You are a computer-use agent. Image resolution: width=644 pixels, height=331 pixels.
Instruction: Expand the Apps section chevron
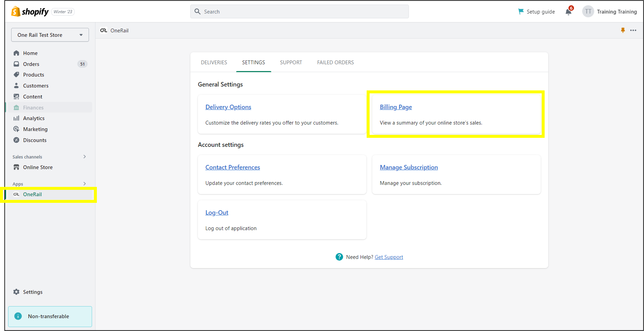click(x=84, y=184)
